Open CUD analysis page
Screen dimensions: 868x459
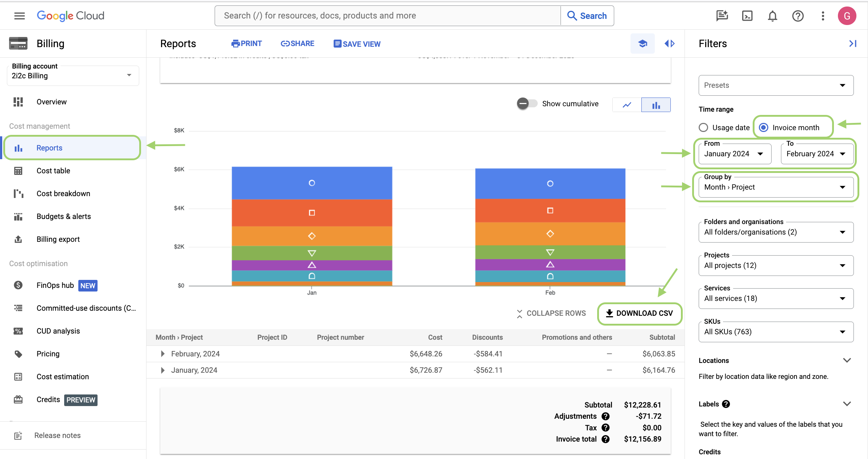(x=58, y=331)
